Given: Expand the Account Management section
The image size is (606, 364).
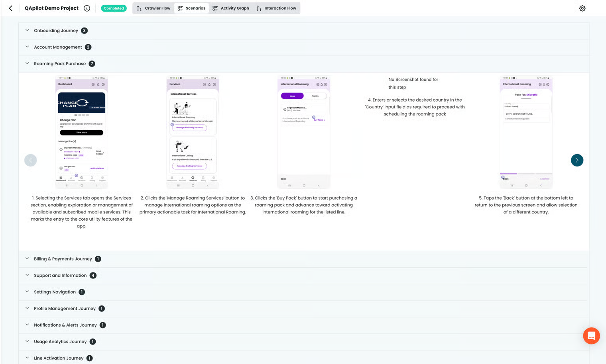Looking at the screenshot, I should click(x=58, y=47).
